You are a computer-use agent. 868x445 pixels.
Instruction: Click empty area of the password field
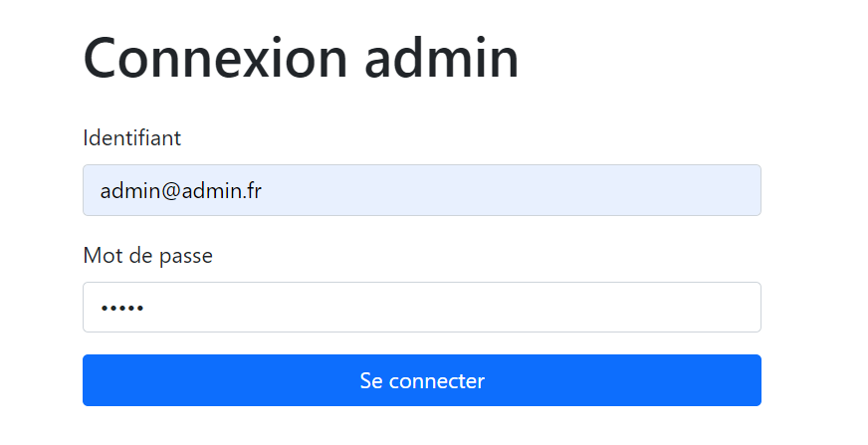pos(498,308)
